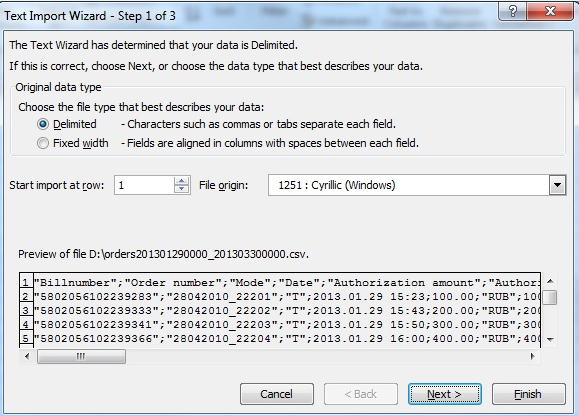
Task: Click the Billnumber header row in preview
Action: pos(287,283)
